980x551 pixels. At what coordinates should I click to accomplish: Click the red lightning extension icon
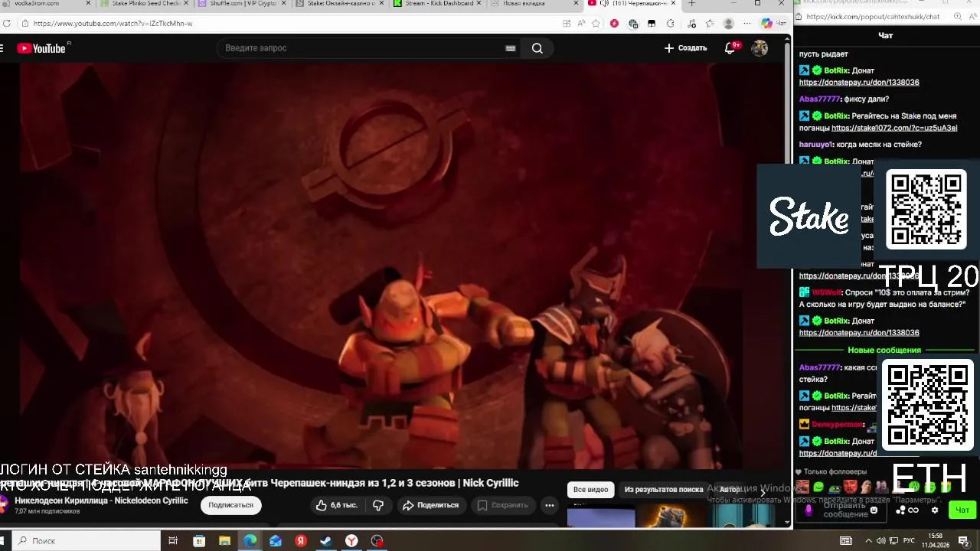tap(614, 24)
